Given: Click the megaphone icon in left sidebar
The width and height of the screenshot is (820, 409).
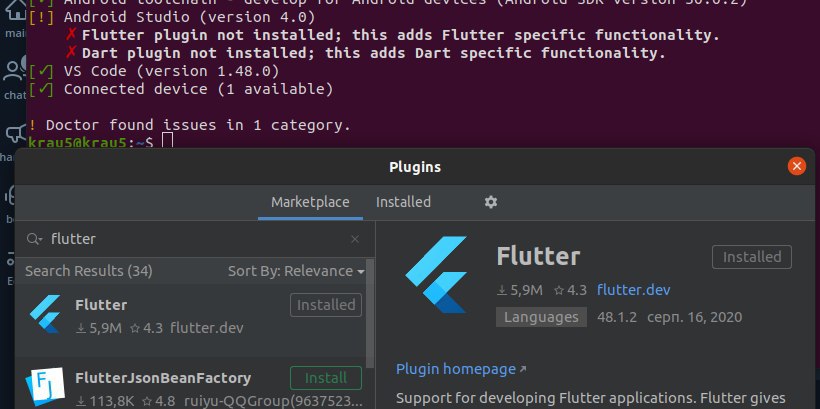Looking at the screenshot, I should tap(14, 134).
